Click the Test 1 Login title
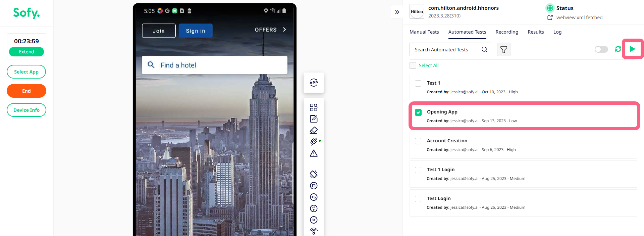Viewport: 644px width, 236px height. (x=441, y=170)
